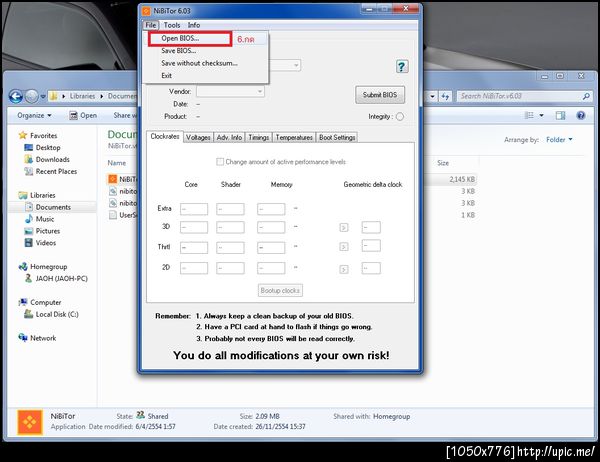Screen dimensions: 600x462
Task: Select JAOH (JAOH-PC) homegroup user
Action: point(61,279)
